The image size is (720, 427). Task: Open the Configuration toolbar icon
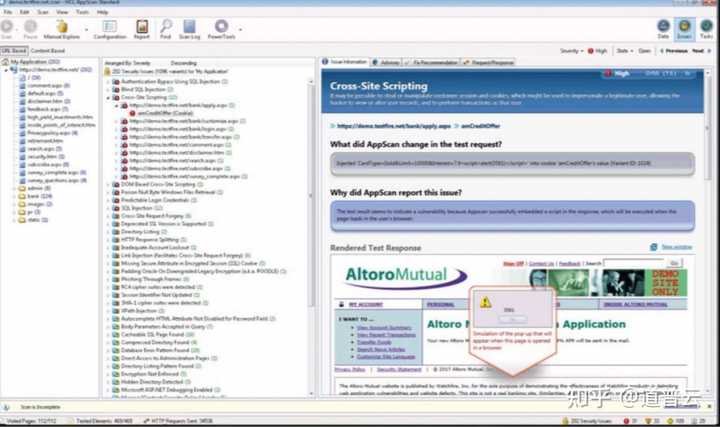[110, 27]
